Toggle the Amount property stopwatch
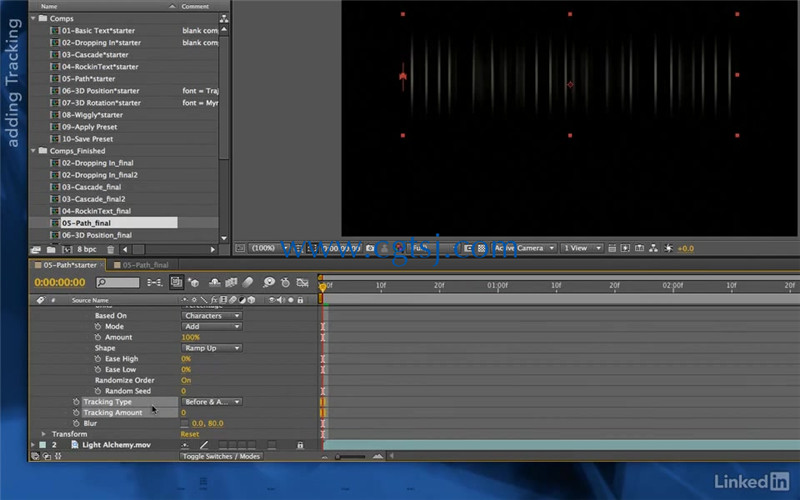Image resolution: width=800 pixels, height=500 pixels. click(97, 337)
